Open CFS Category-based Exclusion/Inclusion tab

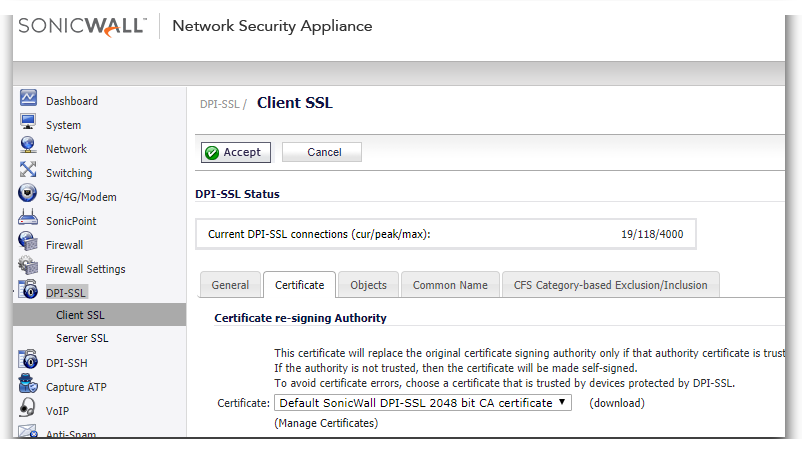(611, 285)
